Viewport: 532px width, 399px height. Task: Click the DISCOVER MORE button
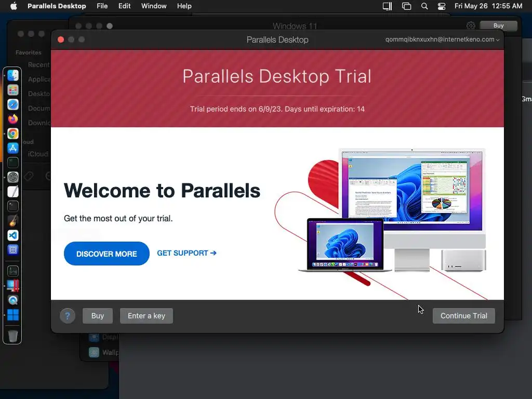coord(107,254)
